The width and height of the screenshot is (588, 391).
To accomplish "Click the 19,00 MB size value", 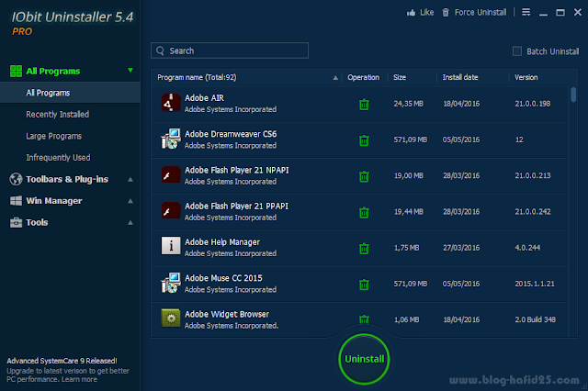I will (408, 175).
